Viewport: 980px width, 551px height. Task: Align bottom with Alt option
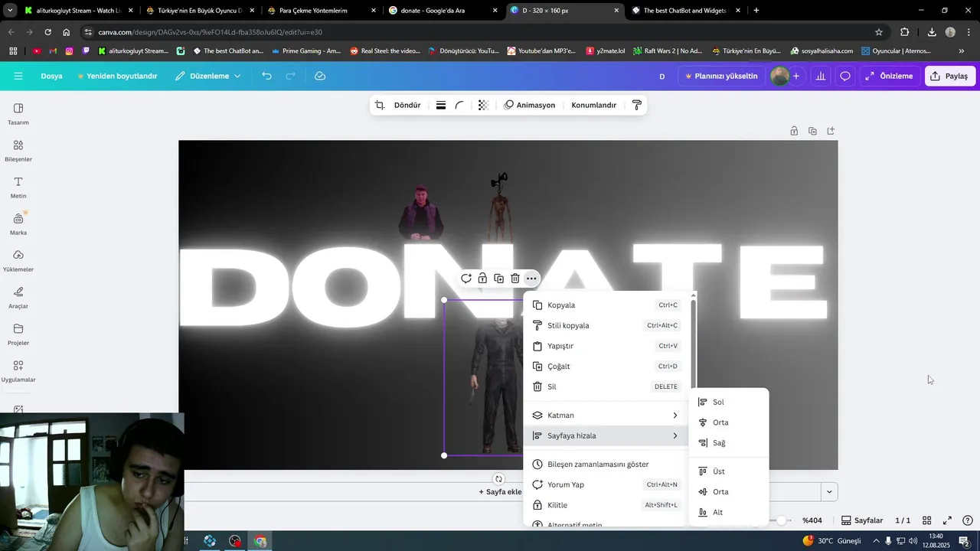tap(728, 512)
